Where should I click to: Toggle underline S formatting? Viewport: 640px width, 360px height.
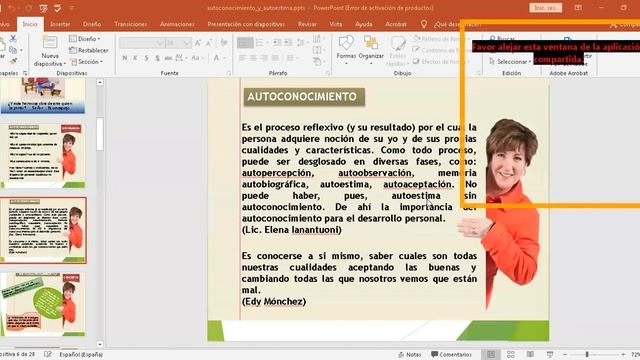pos(146,58)
